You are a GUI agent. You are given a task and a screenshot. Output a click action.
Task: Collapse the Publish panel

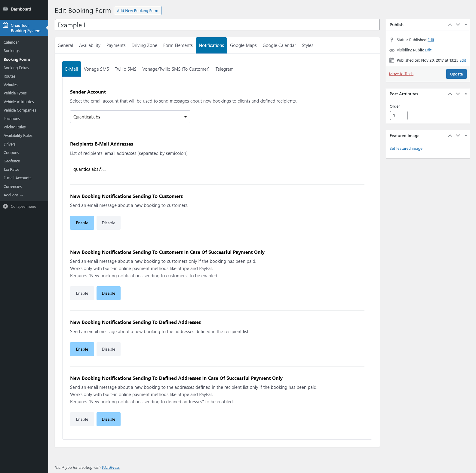[466, 25]
